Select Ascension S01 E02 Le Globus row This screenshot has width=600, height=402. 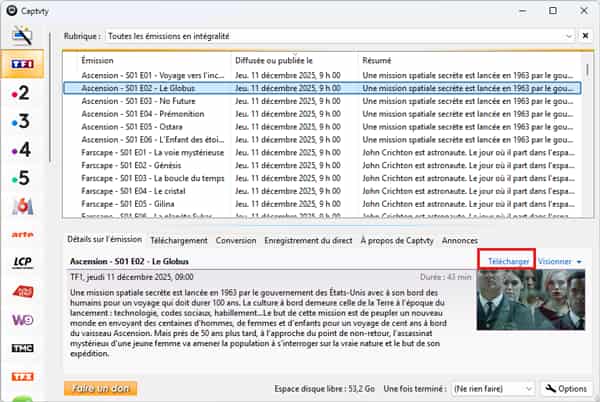(322, 88)
